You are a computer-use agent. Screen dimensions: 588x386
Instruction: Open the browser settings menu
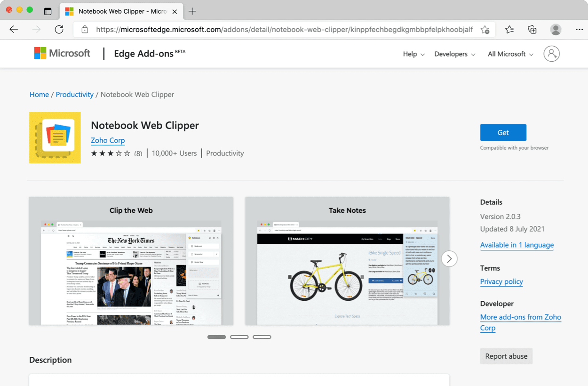(580, 29)
